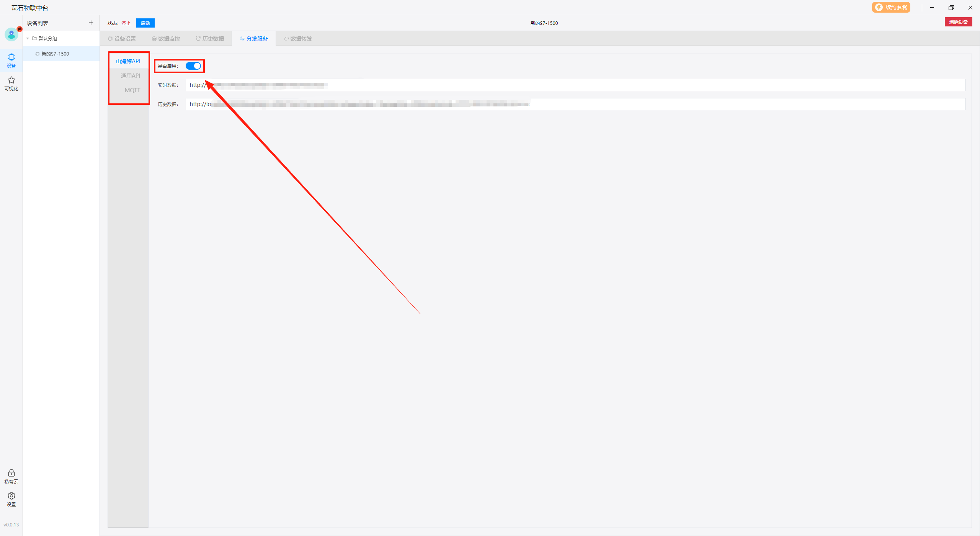Select 通用API side tab

130,76
